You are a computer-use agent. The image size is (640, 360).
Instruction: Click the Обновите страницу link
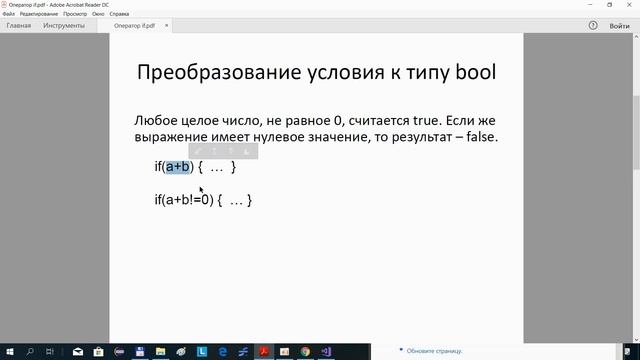[x=434, y=351]
